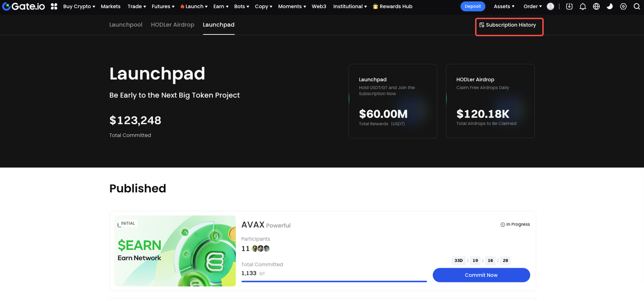This screenshot has height=301, width=644.
Task: Open the Markets menu item
Action: coord(111,7)
